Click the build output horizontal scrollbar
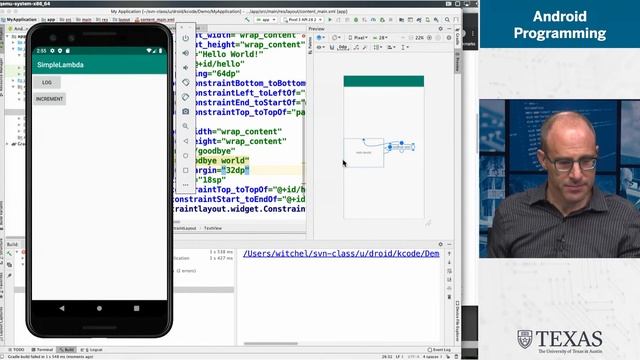This screenshot has height=360, width=640. [x=271, y=343]
